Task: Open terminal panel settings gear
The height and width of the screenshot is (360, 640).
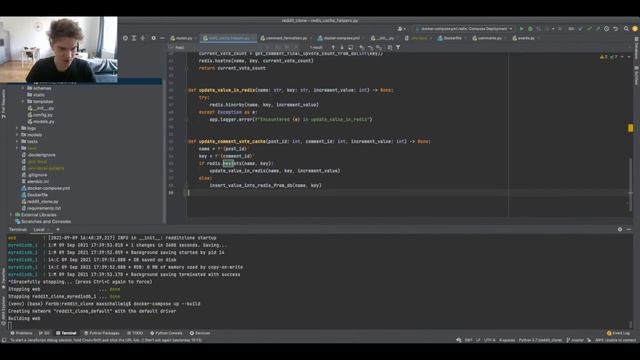Action: (x=620, y=229)
